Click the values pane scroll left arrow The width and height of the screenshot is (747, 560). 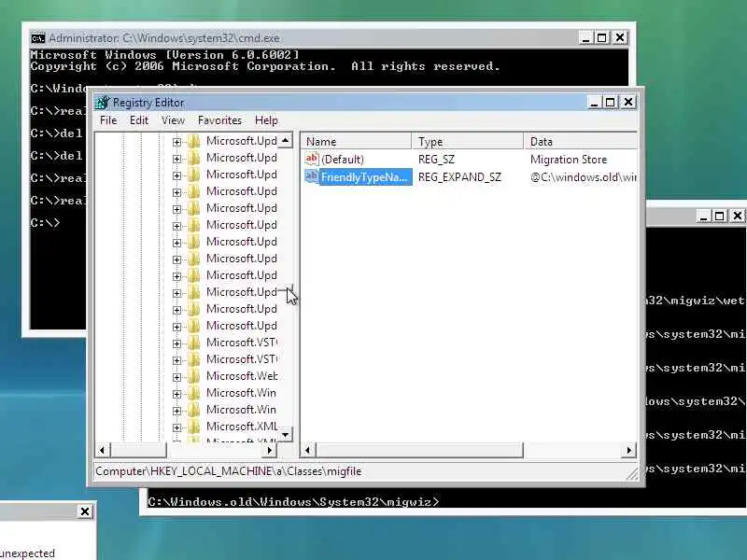coord(308,450)
